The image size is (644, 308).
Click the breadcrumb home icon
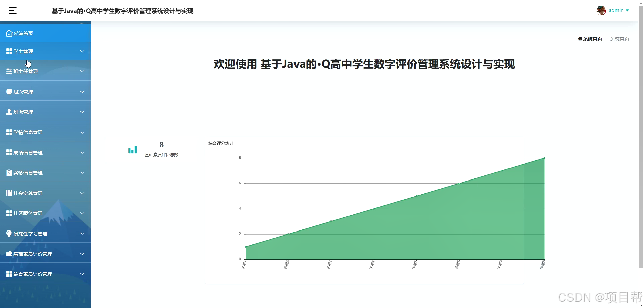(x=580, y=39)
